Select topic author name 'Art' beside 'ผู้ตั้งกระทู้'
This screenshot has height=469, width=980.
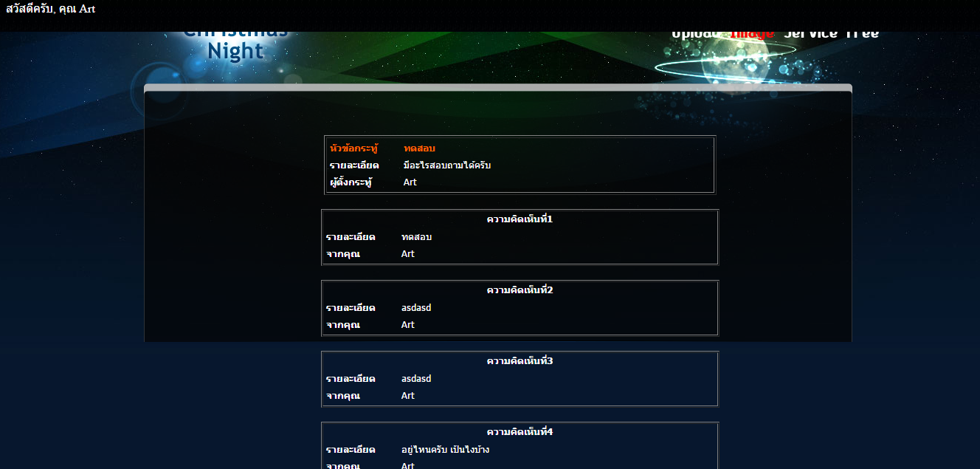[410, 182]
